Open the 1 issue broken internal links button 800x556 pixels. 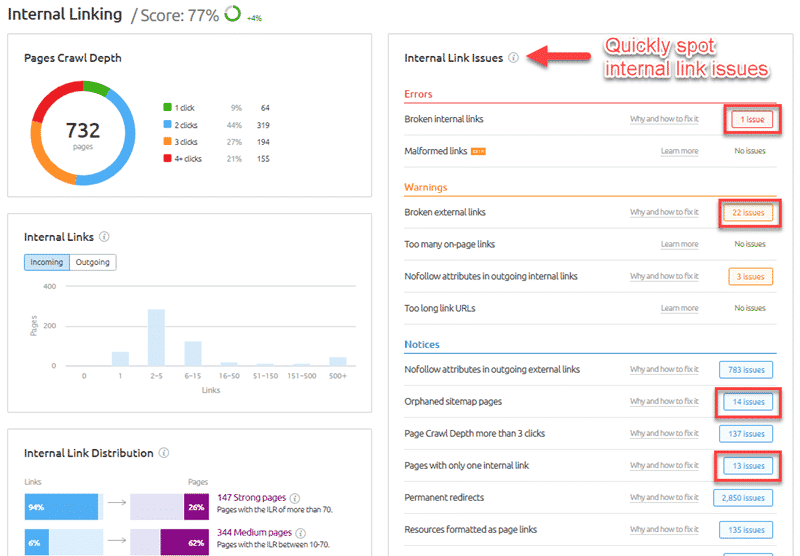pos(751,119)
